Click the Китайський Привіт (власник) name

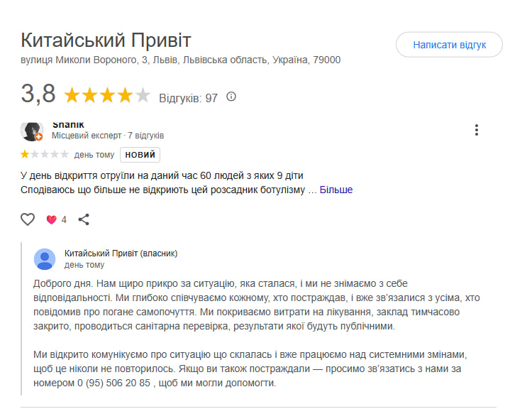click(121, 253)
